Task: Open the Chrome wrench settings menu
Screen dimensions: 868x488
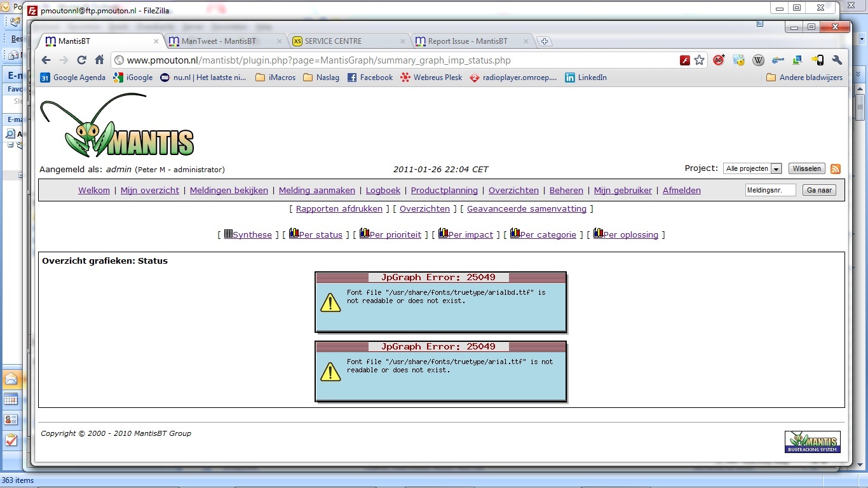Action: (x=837, y=60)
